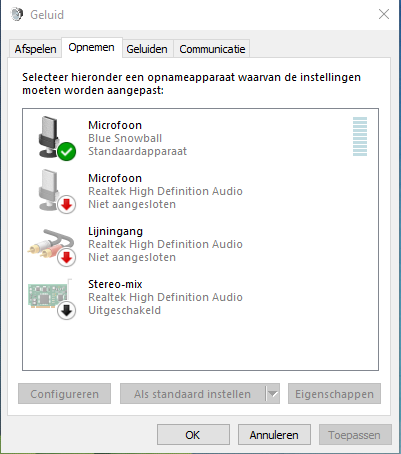This screenshot has width=401, height=454.
Task: Click the Geluid speaker icon in title bar
Action: coord(17,14)
